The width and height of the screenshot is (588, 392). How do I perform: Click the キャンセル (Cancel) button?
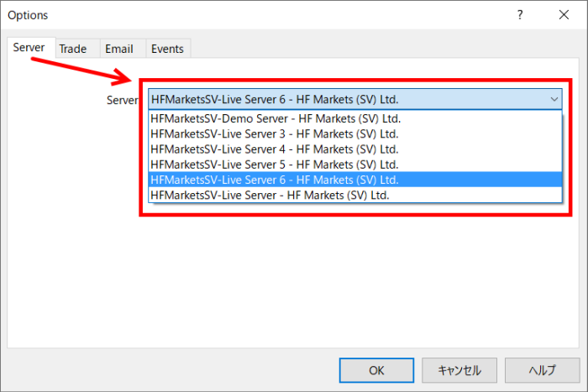click(x=459, y=369)
